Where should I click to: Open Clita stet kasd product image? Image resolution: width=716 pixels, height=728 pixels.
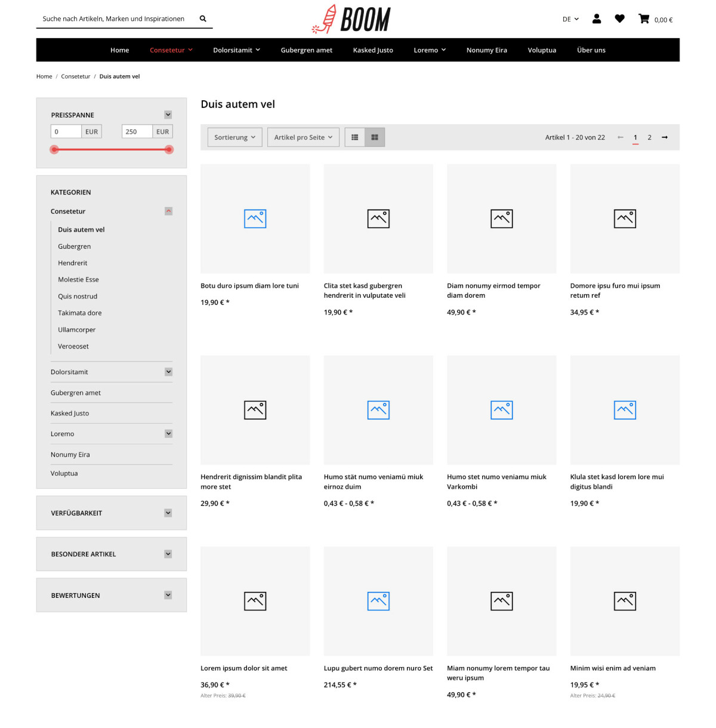[x=378, y=218]
